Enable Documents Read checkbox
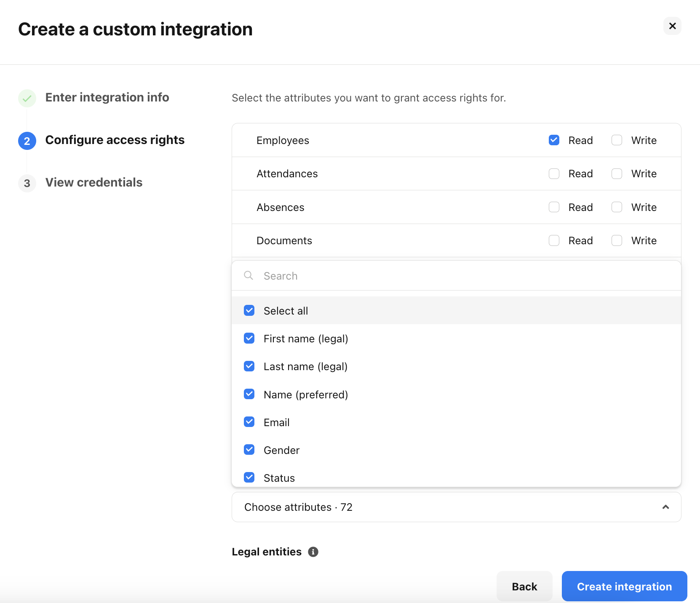 pos(554,240)
